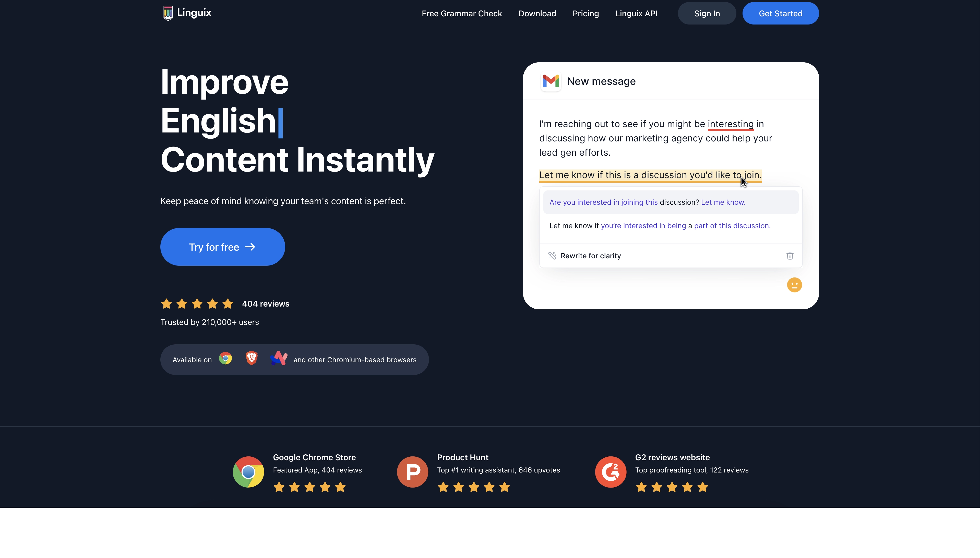
Task: Click the G2 reviews orange icon
Action: (610, 472)
